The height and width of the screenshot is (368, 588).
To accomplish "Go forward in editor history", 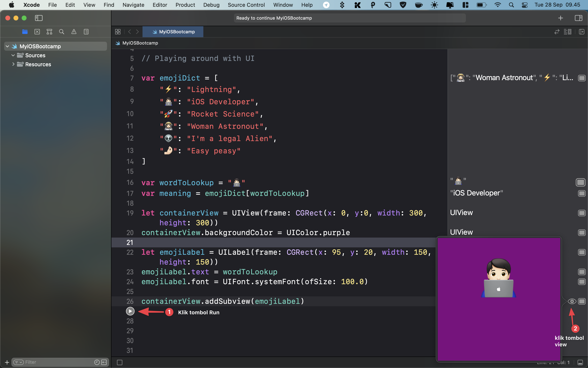I will (137, 32).
